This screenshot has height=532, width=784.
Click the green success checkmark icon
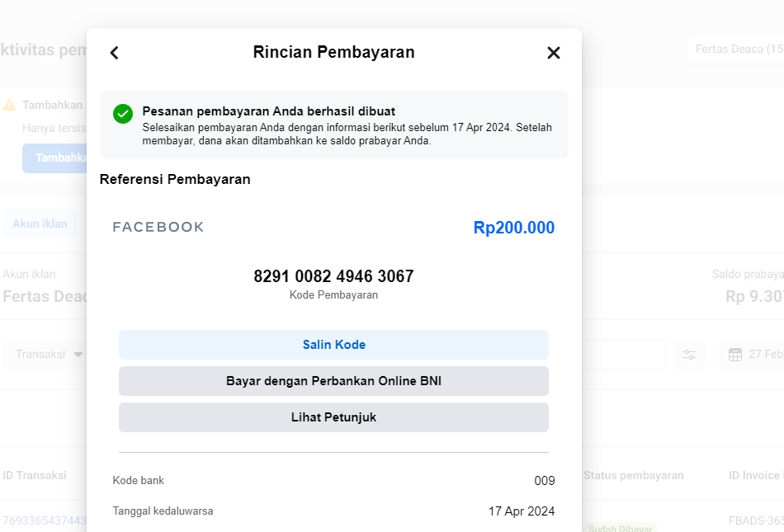[123, 114]
